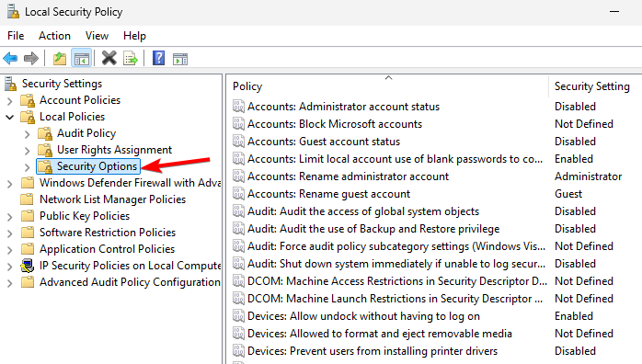Collapse the Local Policies node
Image resolution: width=642 pixels, height=364 pixels.
pyautogui.click(x=10, y=118)
